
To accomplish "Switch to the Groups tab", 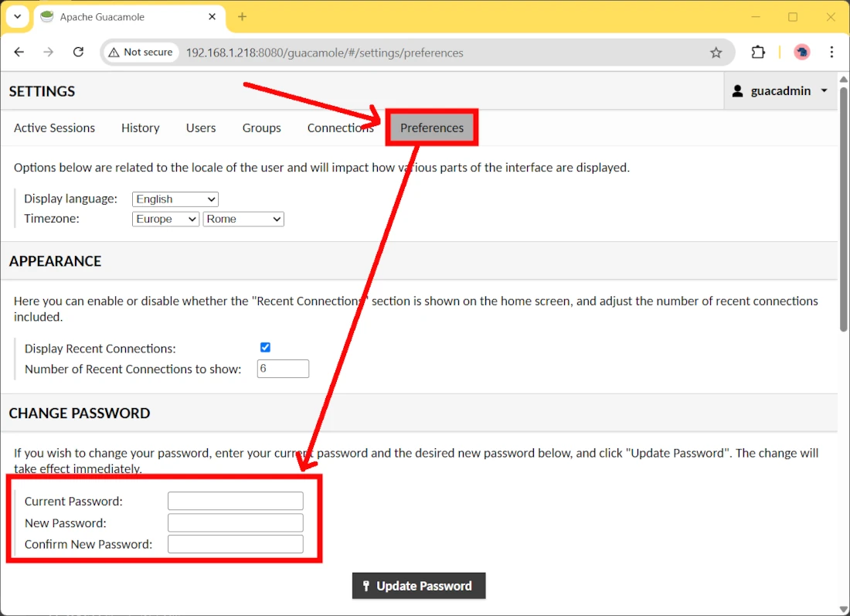I will tap(261, 128).
